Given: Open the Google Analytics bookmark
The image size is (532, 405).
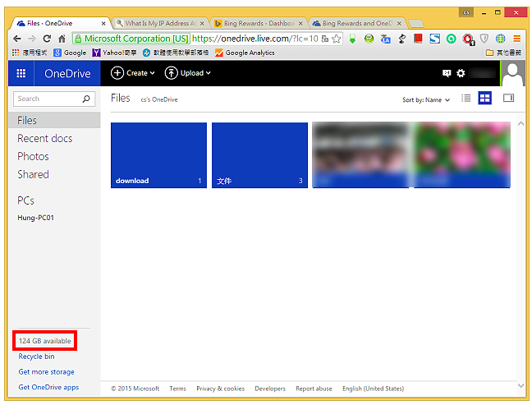Looking at the screenshot, I should tap(245, 53).
